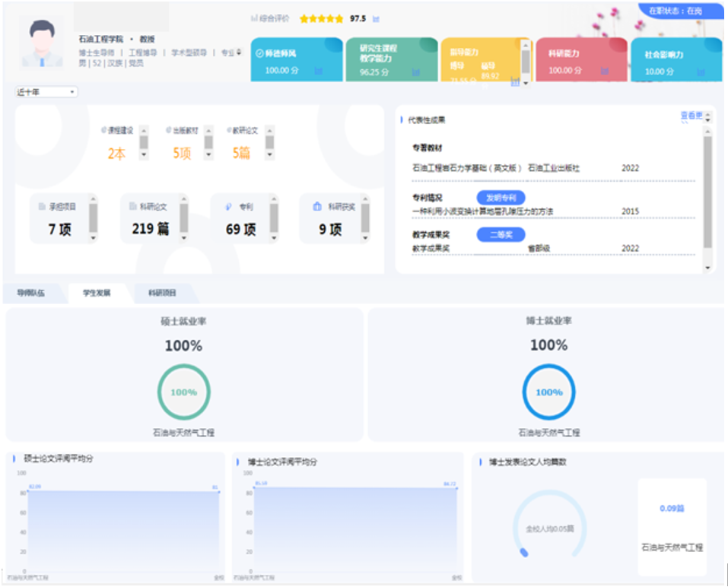
Task: Switch to the 科研项目 tab
Action: pos(162,293)
